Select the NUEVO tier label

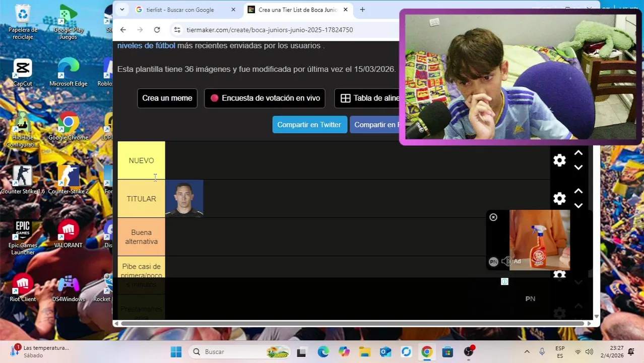pyautogui.click(x=141, y=160)
